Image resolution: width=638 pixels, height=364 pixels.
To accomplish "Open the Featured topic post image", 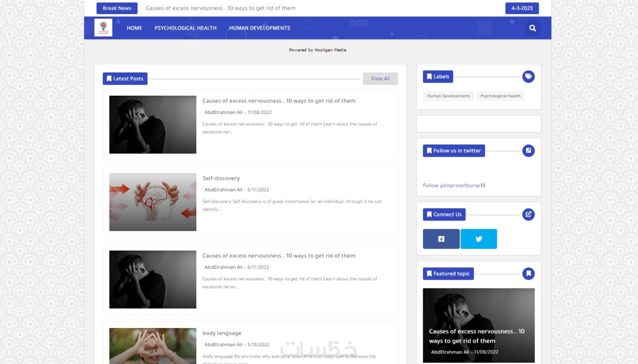I will point(479,325).
